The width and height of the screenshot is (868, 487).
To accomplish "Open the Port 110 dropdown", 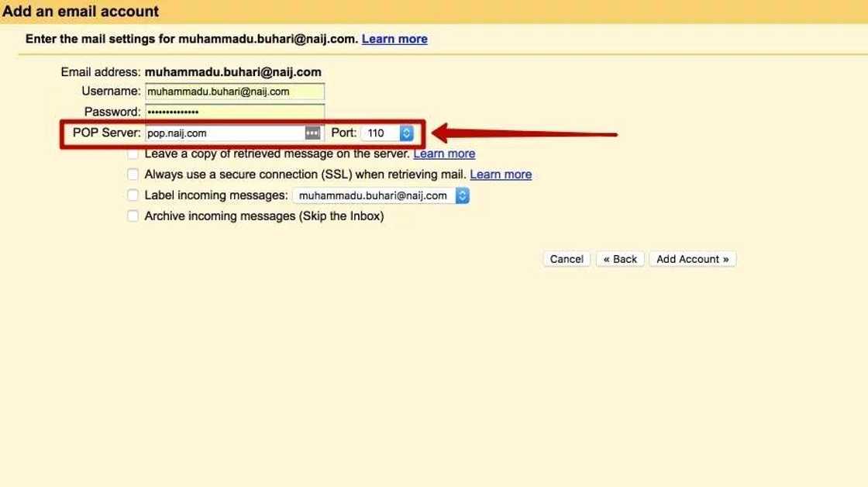I will pos(387,133).
